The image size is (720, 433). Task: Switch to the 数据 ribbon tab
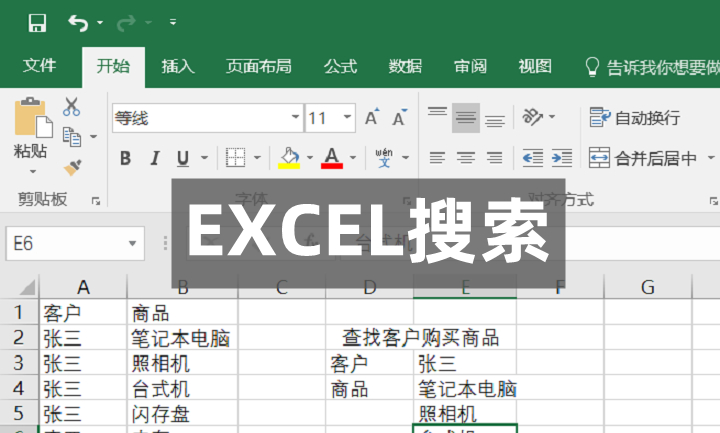pos(405,67)
